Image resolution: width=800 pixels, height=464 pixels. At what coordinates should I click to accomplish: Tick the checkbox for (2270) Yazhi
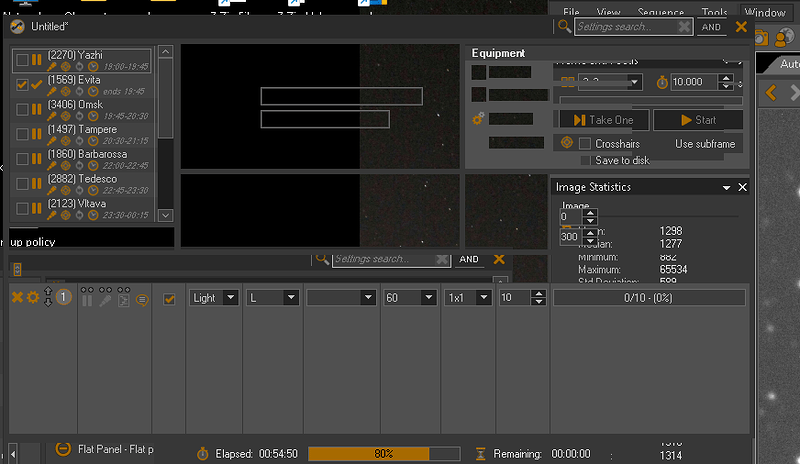(x=22, y=60)
